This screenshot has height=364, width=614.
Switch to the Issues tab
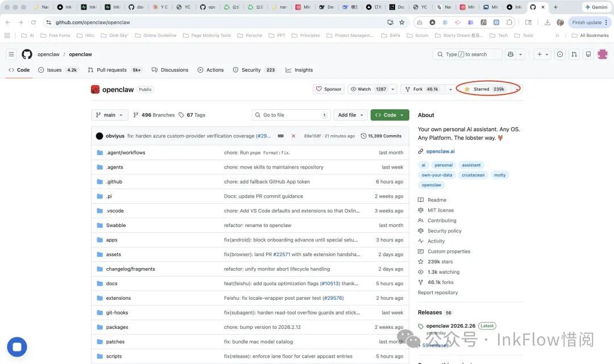57,70
